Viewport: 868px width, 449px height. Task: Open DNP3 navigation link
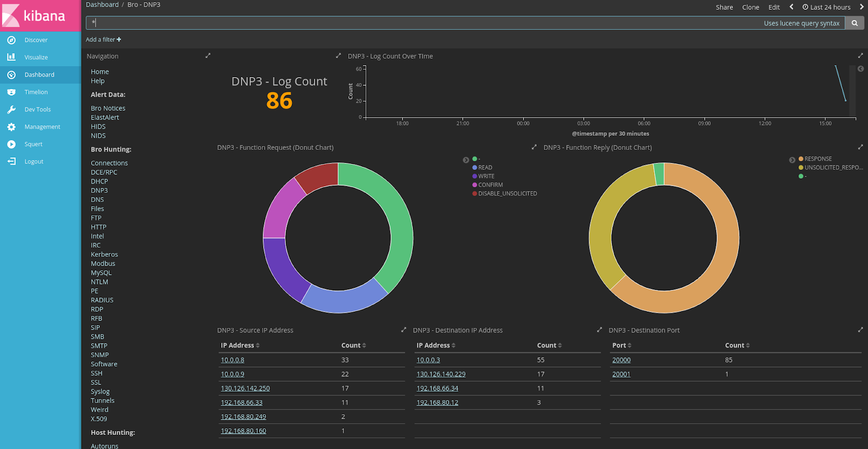click(99, 191)
